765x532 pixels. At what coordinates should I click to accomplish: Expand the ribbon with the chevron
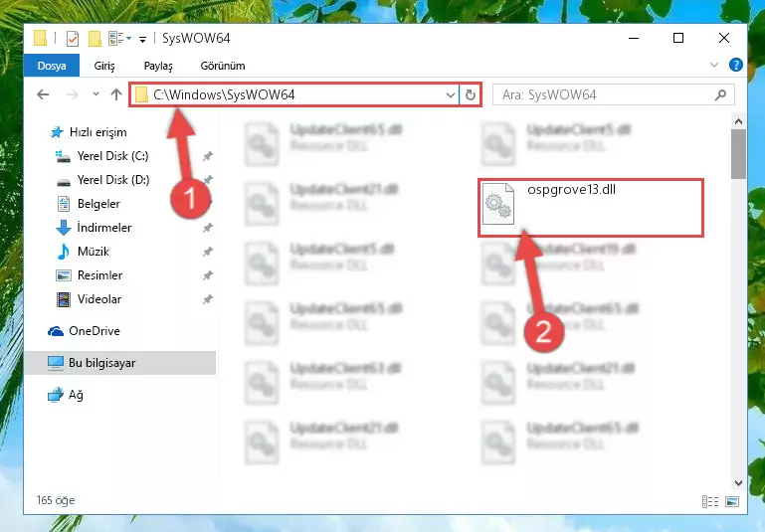714,65
